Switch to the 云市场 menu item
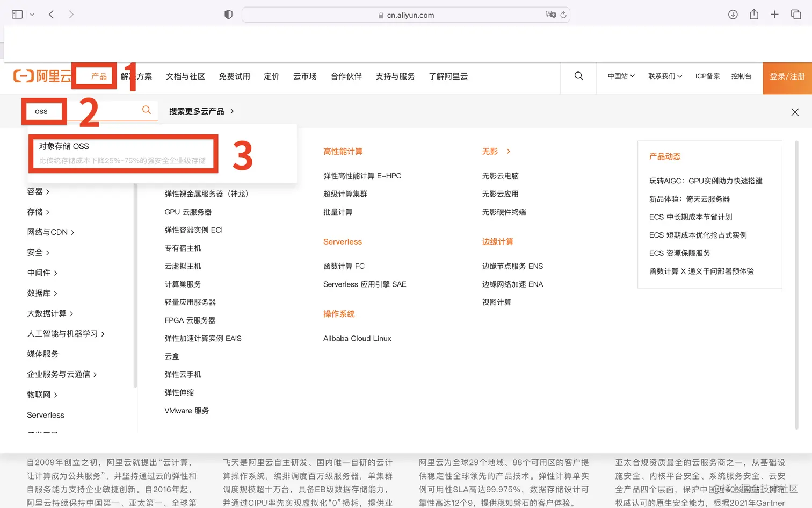This screenshot has height=508, width=812. [x=305, y=76]
